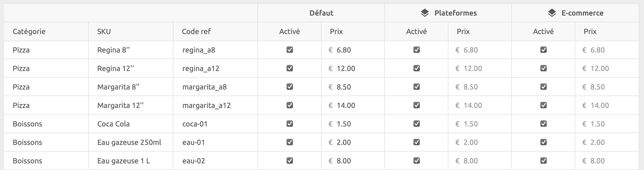Uncheck Regina 8'' in the Défaut column
Viewport: 644px width, 170px height.
coord(290,50)
